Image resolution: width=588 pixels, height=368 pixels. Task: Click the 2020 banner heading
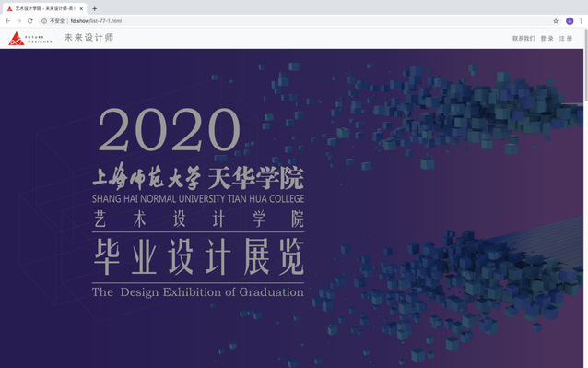tap(169, 130)
